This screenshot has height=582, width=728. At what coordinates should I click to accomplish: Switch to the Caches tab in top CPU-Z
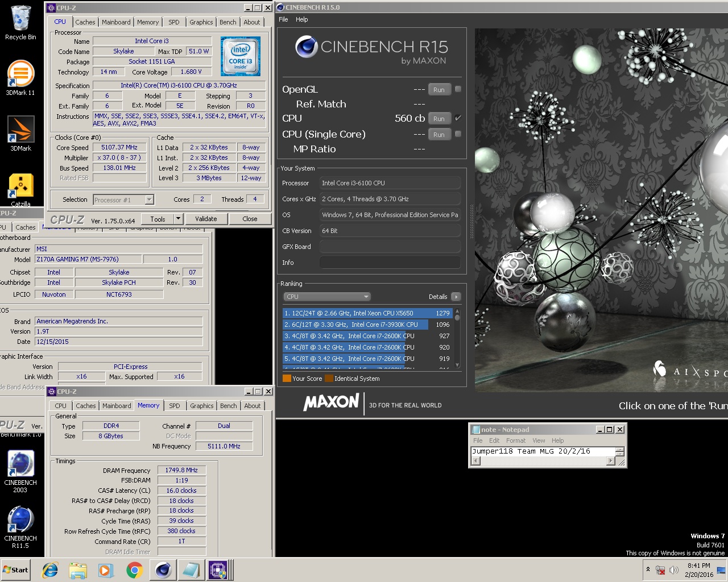pos(85,22)
